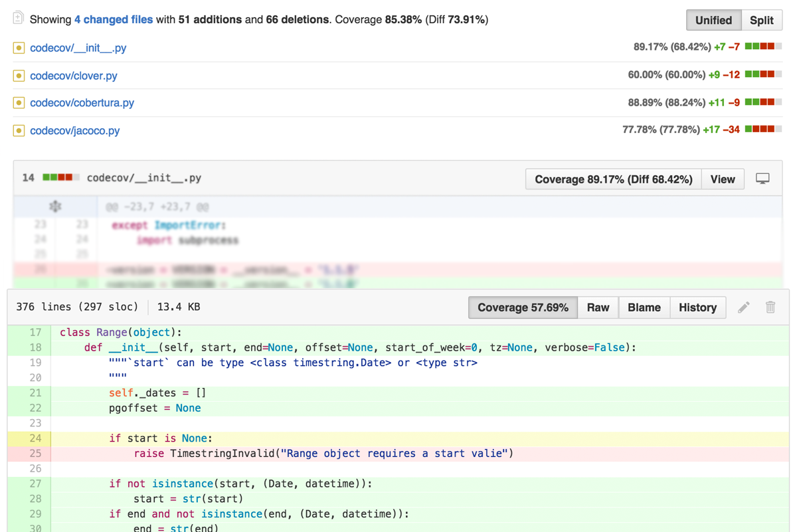Click the '60.00% (60.00%)' coverage text
797x532 pixels.
point(667,75)
